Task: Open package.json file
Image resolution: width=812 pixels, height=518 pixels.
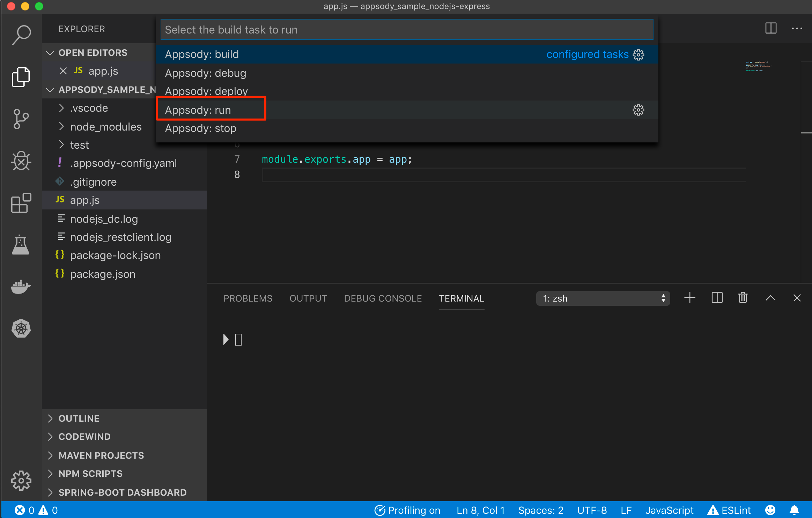Action: click(x=124, y=274)
